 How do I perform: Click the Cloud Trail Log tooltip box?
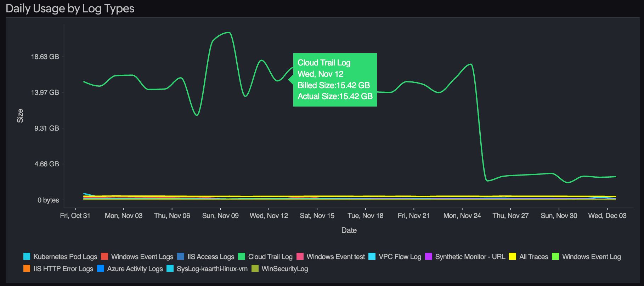[x=335, y=80]
